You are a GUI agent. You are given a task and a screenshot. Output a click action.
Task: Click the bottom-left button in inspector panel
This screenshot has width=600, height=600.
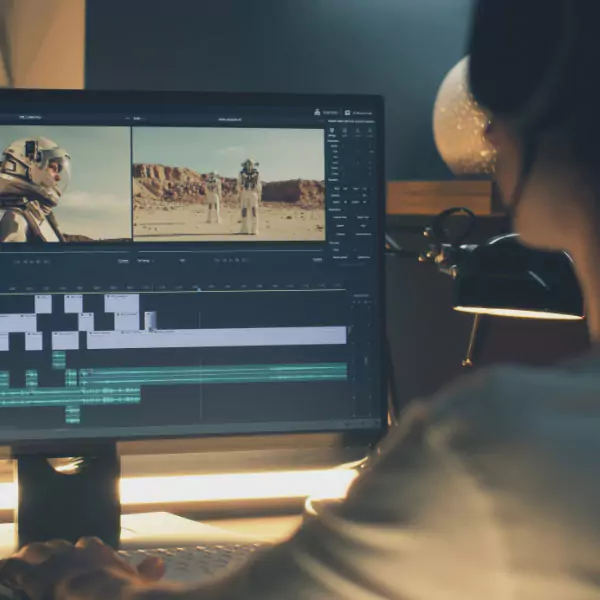pyautogui.click(x=338, y=256)
